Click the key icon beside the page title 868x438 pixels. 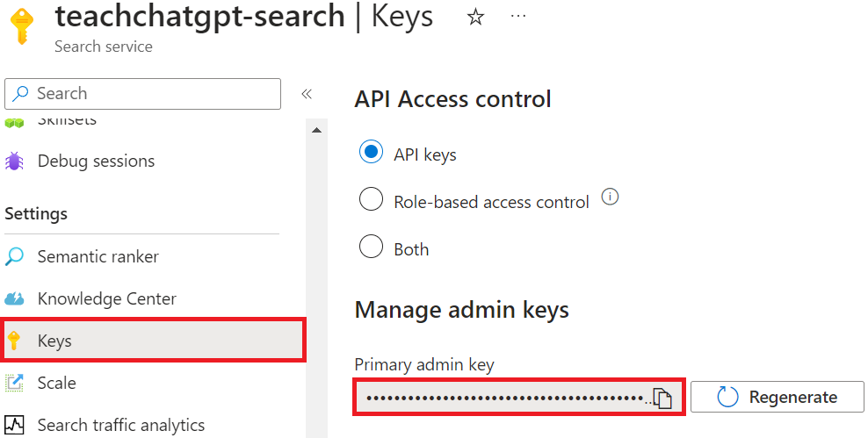(22, 26)
